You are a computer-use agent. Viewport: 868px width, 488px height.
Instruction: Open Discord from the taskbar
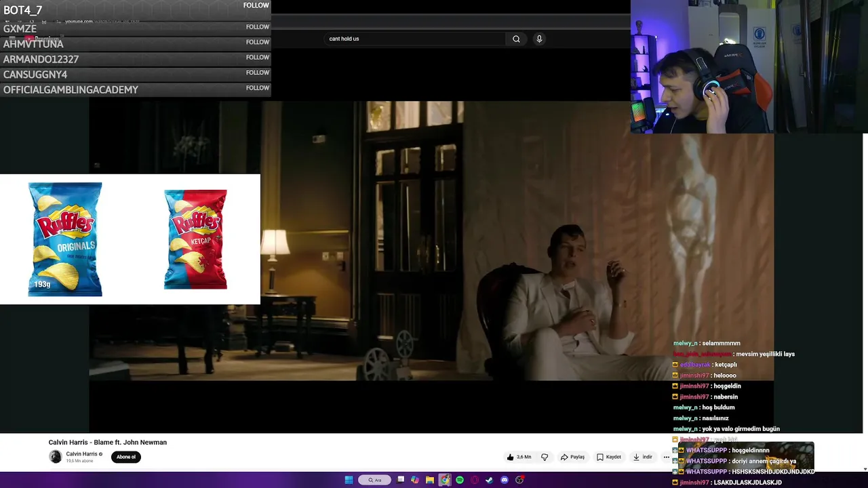point(505,480)
